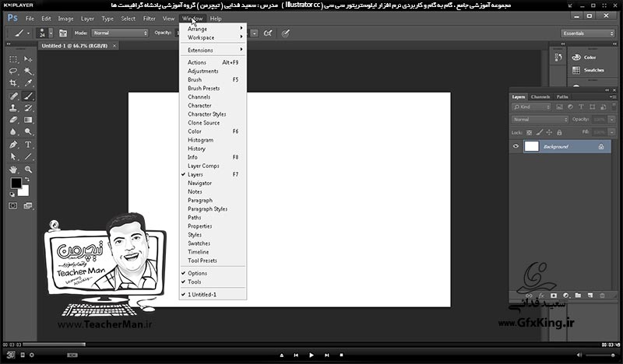
Task: Select the Rectangular Marquee tool
Action: click(13, 59)
